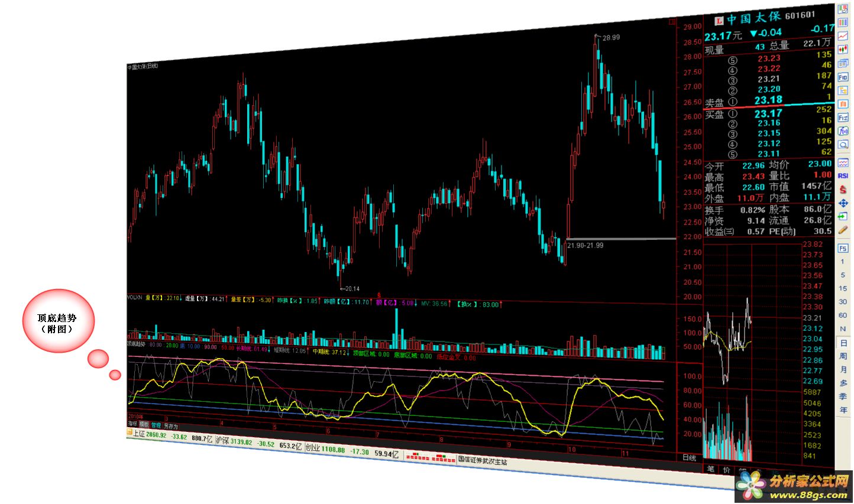The image size is (854, 504).
Task: Select the 60-minute period
Action: pyautogui.click(x=843, y=316)
